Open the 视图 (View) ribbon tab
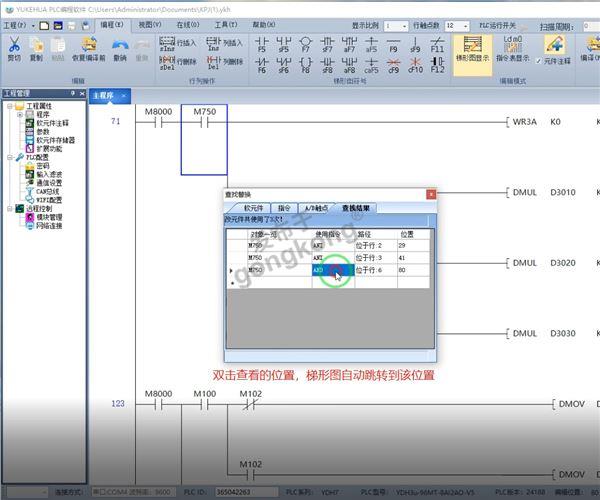 click(148, 24)
